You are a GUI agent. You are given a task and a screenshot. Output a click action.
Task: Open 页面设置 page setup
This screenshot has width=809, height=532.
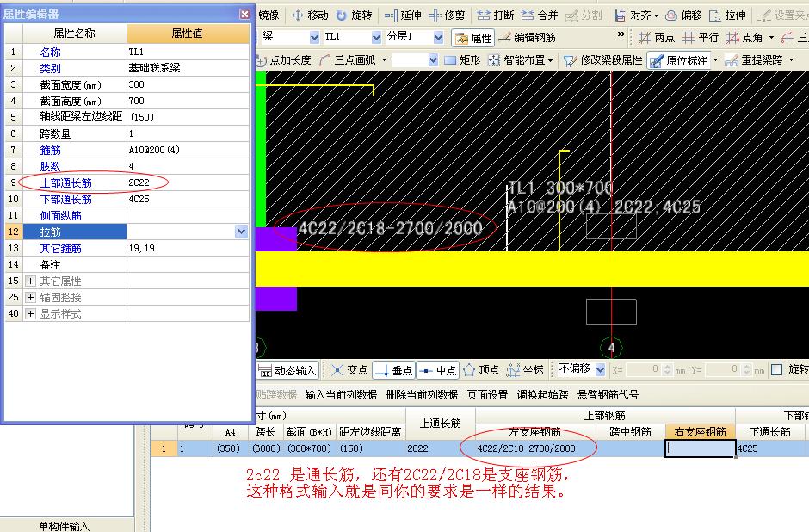488,395
